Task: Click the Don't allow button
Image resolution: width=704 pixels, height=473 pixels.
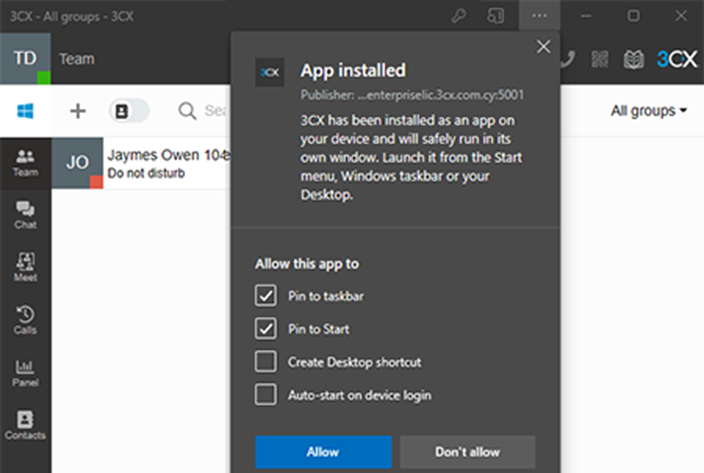Action: pos(467,452)
